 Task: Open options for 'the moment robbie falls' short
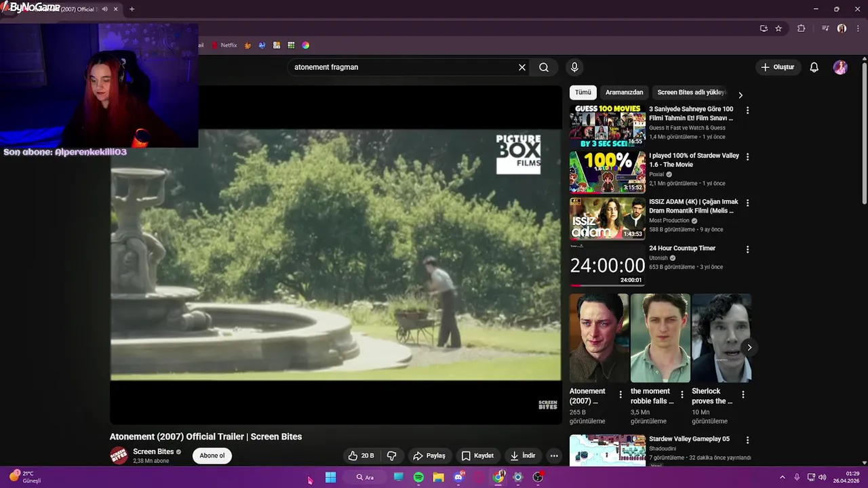pos(682,394)
